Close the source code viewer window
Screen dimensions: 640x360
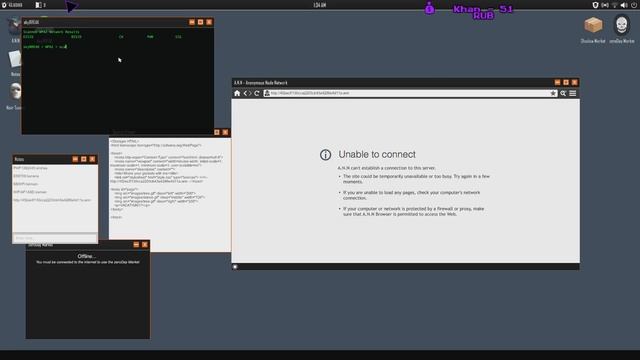point(225,132)
